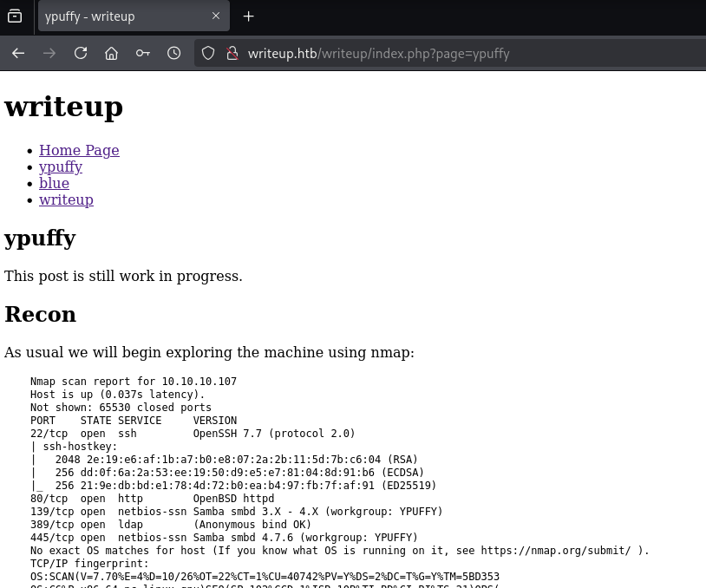
Task: Open the ypuffy writeup link
Action: tap(61, 167)
